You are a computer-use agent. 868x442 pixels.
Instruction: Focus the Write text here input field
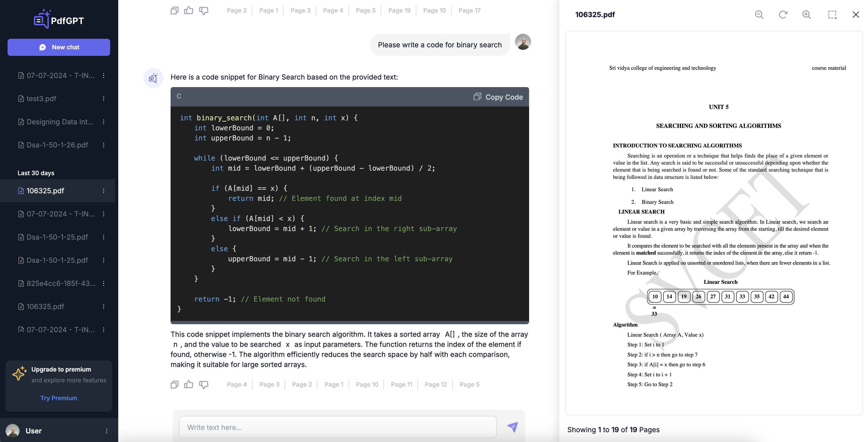(x=337, y=427)
